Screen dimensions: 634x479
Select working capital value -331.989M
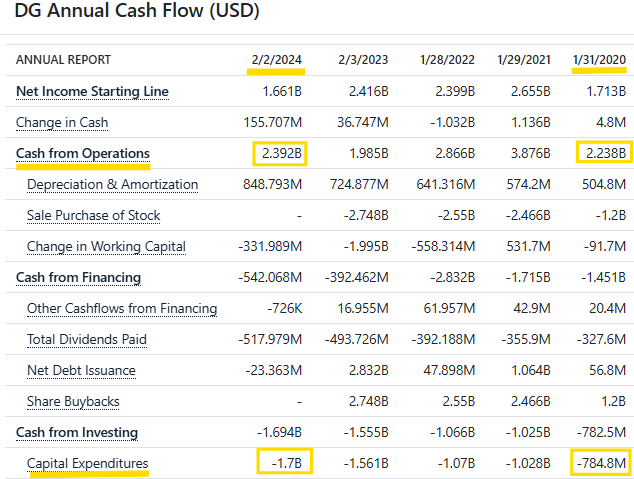tap(270, 247)
